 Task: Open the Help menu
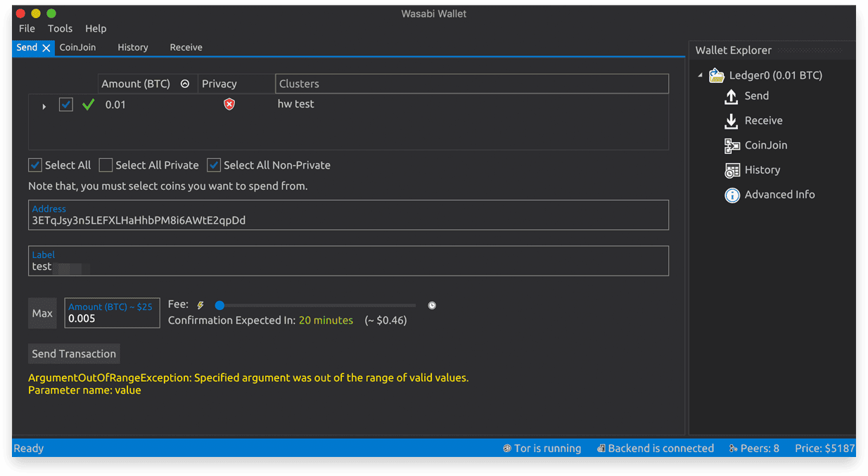(x=96, y=28)
